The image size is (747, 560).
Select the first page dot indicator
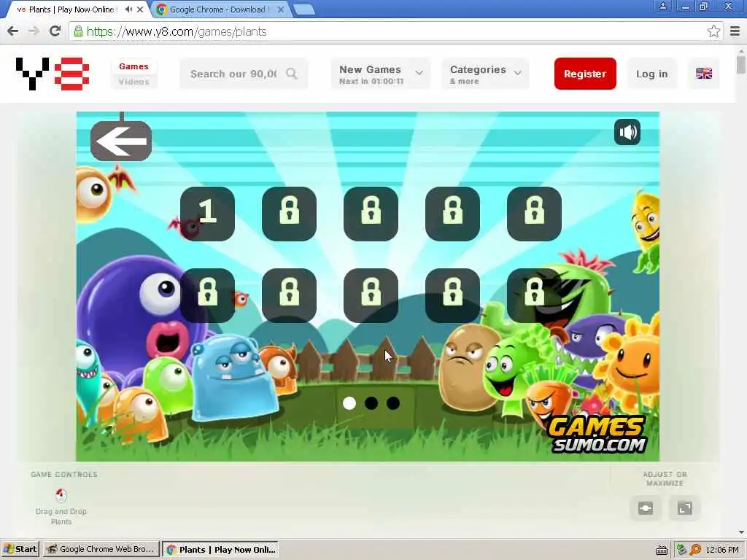coord(349,403)
